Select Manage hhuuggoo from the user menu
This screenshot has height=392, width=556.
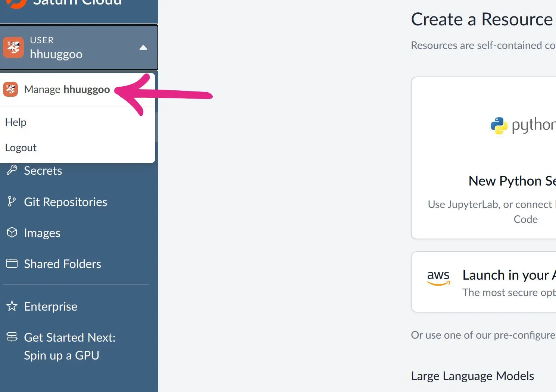coord(67,89)
